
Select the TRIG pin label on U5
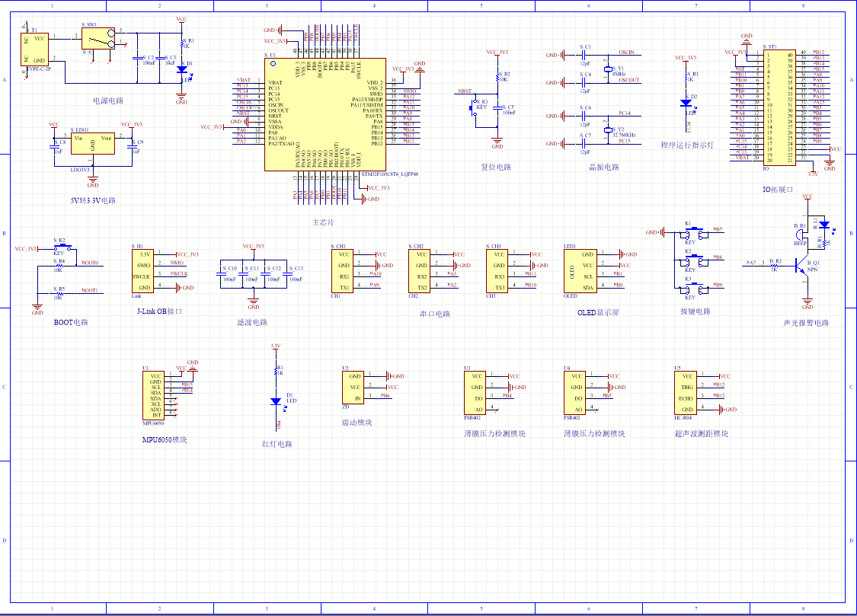click(x=687, y=387)
